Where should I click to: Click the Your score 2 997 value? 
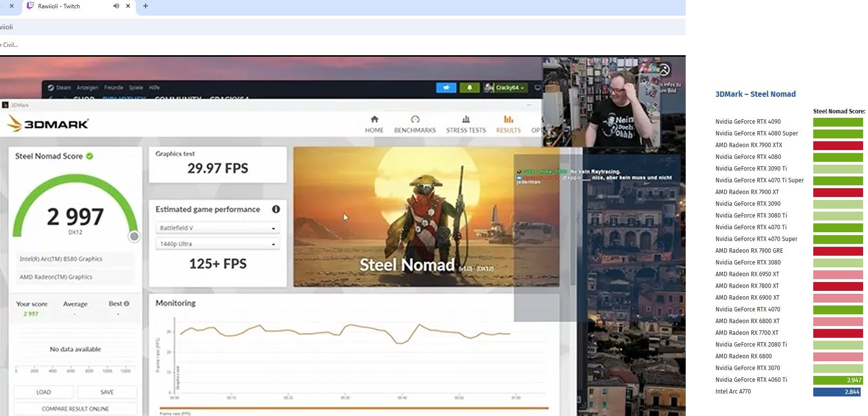pos(31,314)
